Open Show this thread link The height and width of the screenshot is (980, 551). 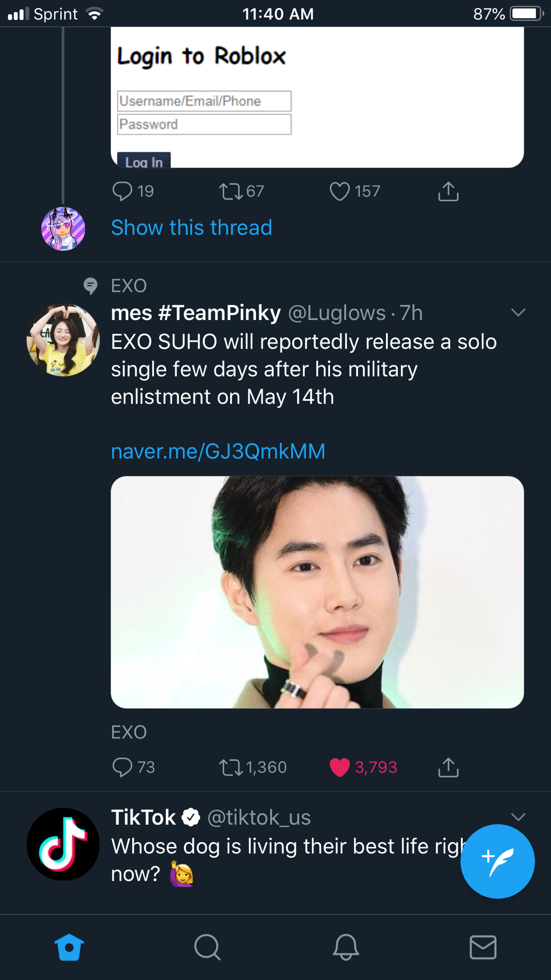(x=192, y=228)
